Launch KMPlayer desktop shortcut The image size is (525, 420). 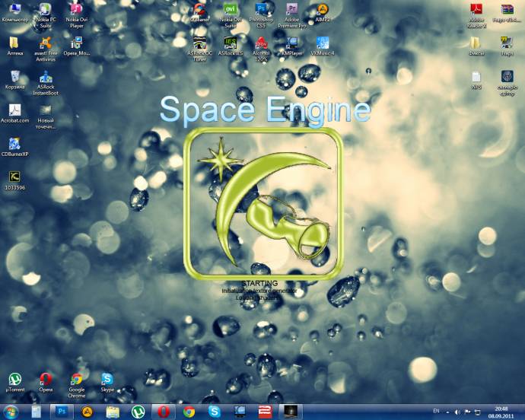click(292, 46)
